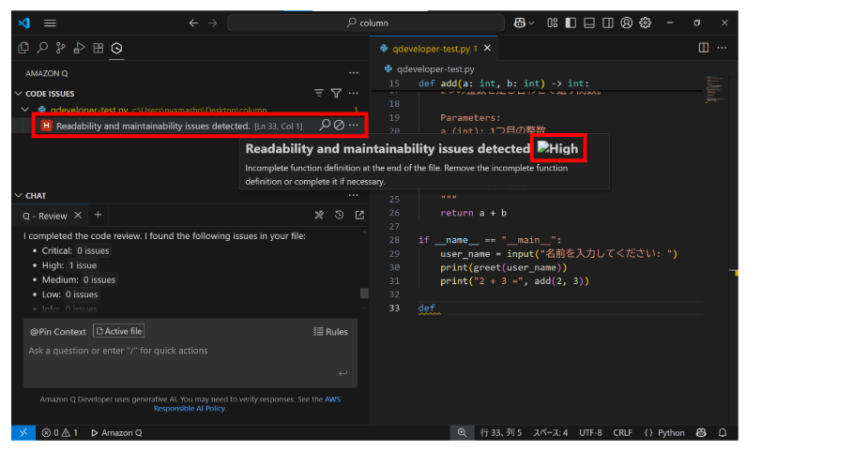Open the Run and Debug view icon
The height and width of the screenshot is (451, 868).
coord(79,48)
